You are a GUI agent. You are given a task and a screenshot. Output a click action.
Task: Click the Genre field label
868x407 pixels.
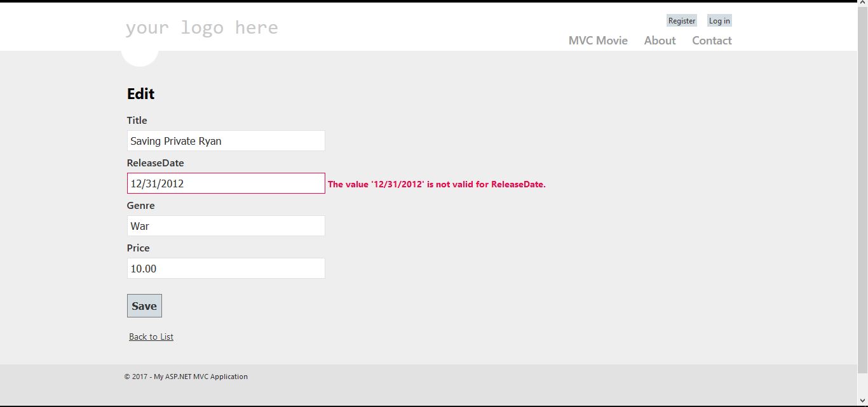[140, 206]
